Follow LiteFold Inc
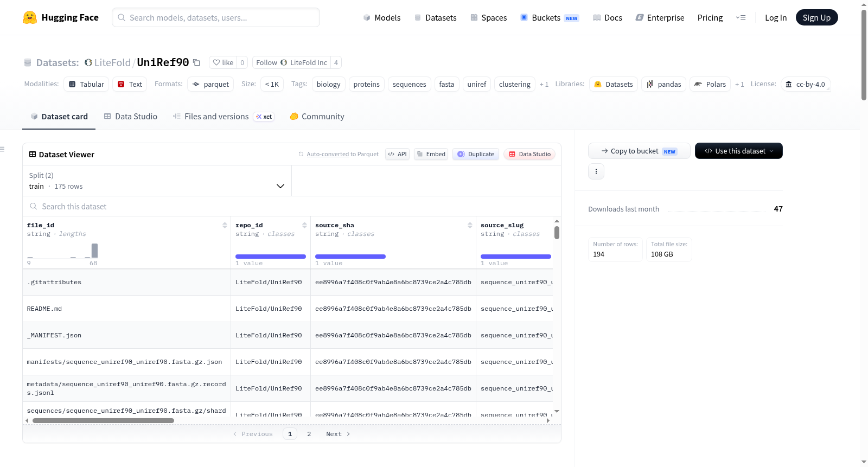The width and height of the screenshot is (868, 467). click(x=291, y=62)
